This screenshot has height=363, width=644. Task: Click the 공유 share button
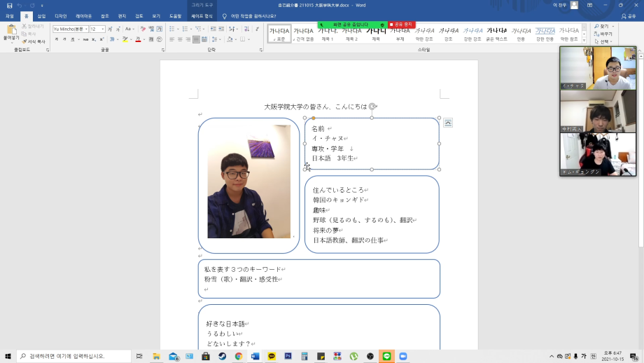click(x=628, y=15)
